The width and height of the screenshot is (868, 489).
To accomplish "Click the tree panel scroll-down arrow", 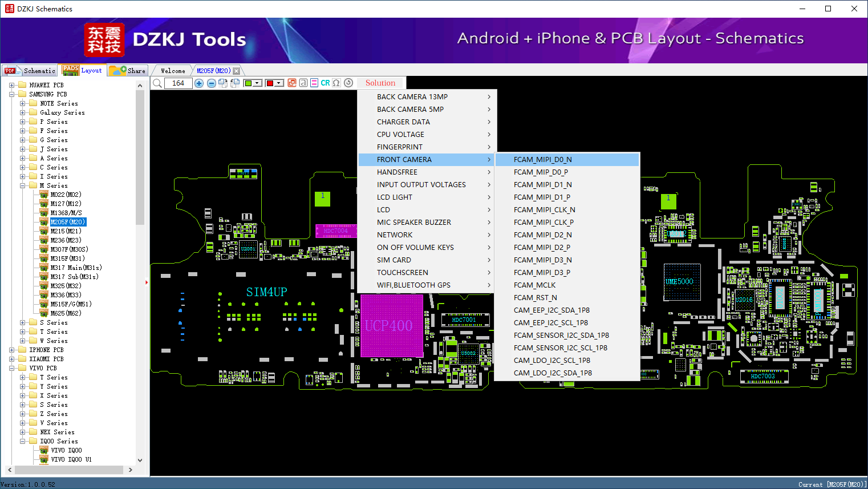I will tap(140, 460).
